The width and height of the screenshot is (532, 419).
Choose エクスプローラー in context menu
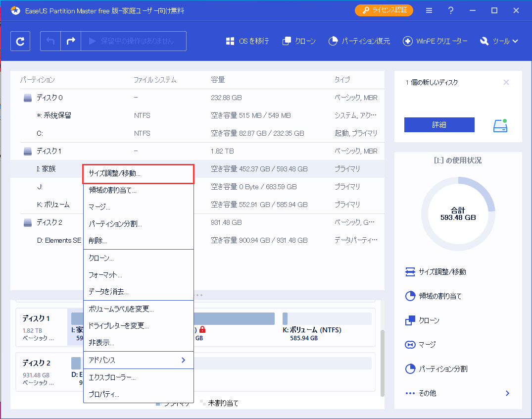(139, 377)
